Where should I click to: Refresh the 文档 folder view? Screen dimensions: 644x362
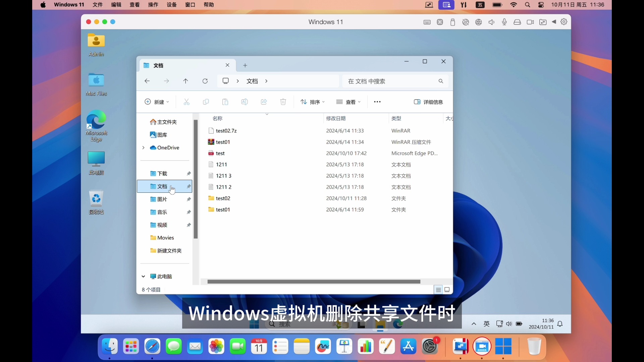click(x=205, y=81)
